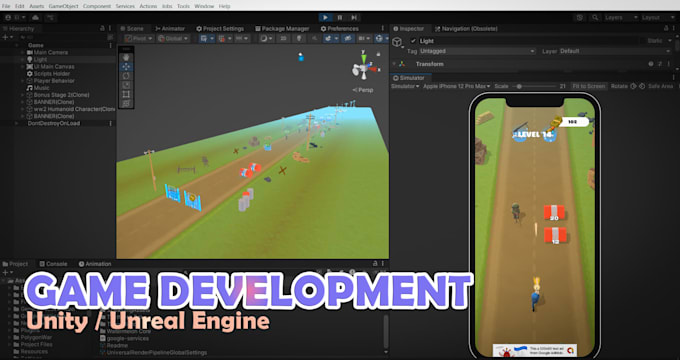This screenshot has width=680, height=360.
Task: Open the Layer Default dropdown
Action: click(x=615, y=51)
